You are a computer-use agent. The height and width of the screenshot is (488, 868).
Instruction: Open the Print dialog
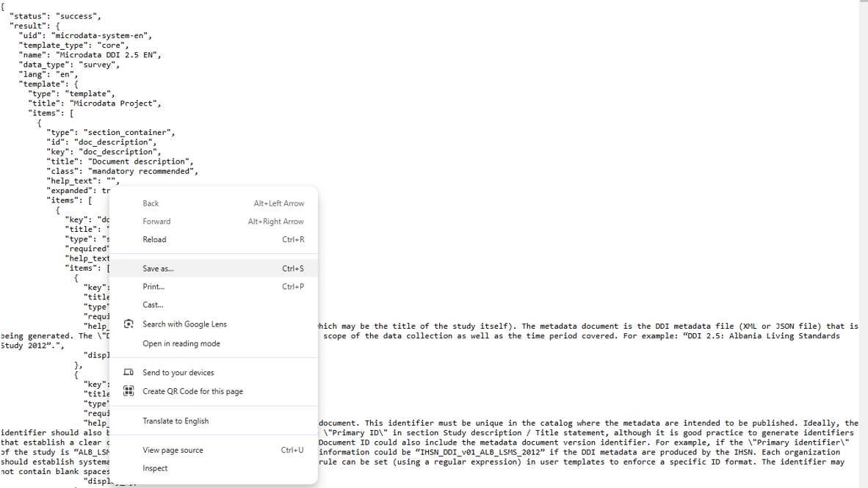pyautogui.click(x=153, y=286)
